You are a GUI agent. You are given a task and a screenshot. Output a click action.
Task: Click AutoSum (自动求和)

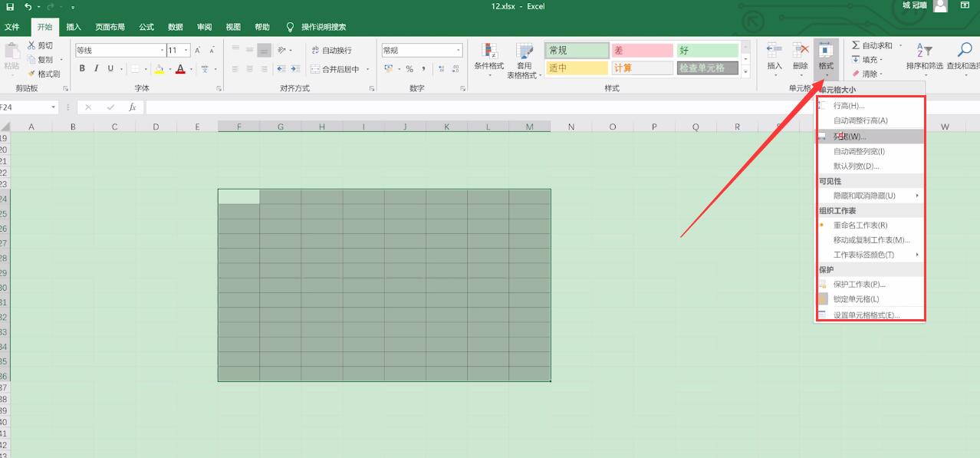[x=872, y=45]
